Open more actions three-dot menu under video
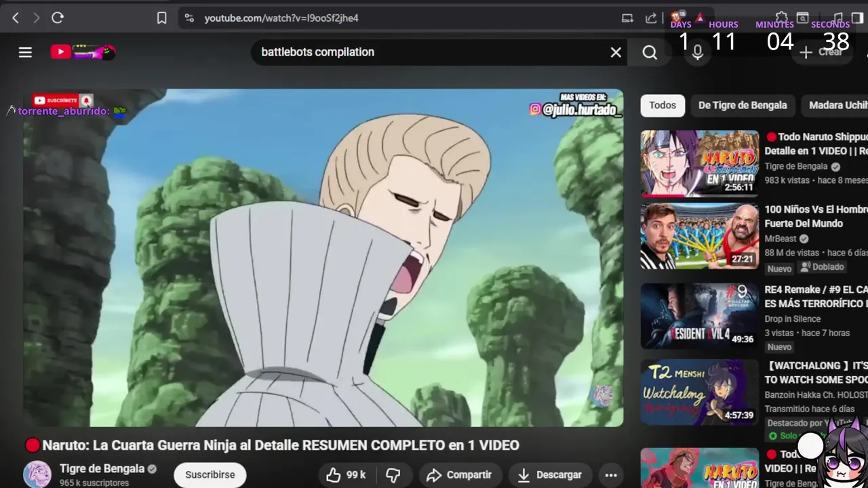Image resolution: width=868 pixels, height=488 pixels. tap(611, 475)
